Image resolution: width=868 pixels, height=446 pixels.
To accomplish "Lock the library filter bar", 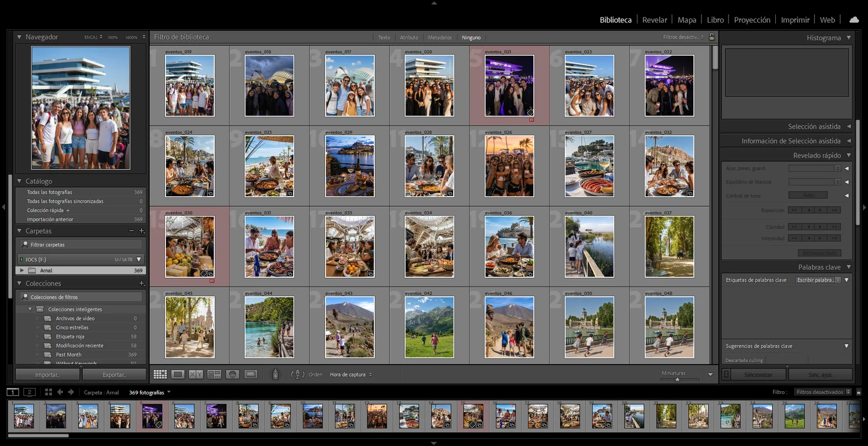I will click(x=712, y=37).
